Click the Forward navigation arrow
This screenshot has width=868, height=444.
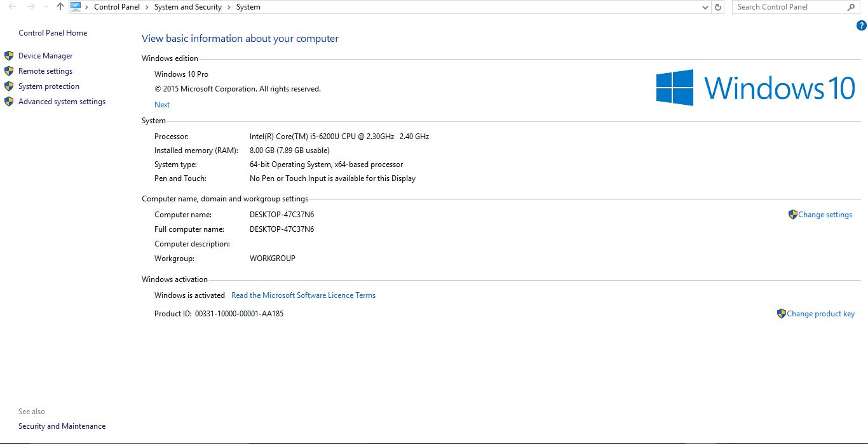(x=31, y=7)
